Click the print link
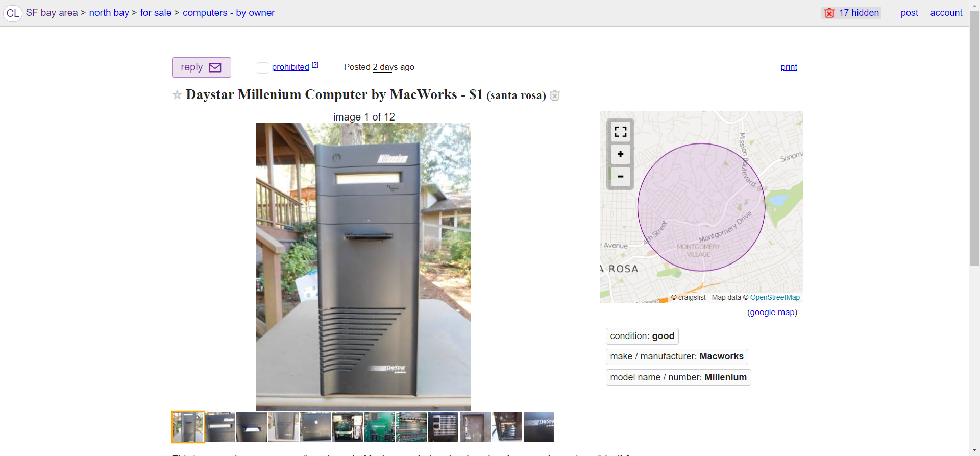Image resolution: width=980 pixels, height=456 pixels. [x=789, y=67]
